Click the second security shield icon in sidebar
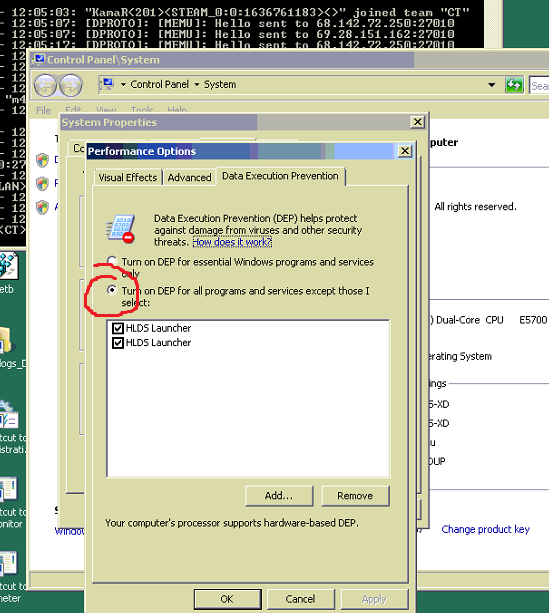The height and width of the screenshot is (613, 549). (x=42, y=184)
